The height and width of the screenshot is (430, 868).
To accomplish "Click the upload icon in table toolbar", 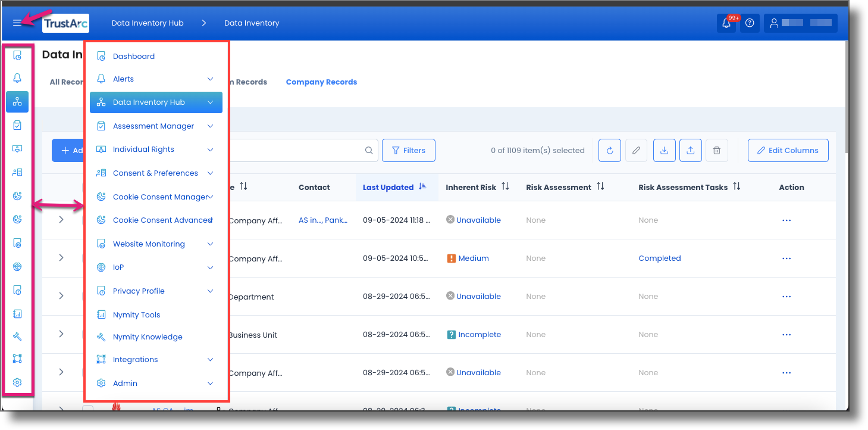I will click(x=691, y=151).
